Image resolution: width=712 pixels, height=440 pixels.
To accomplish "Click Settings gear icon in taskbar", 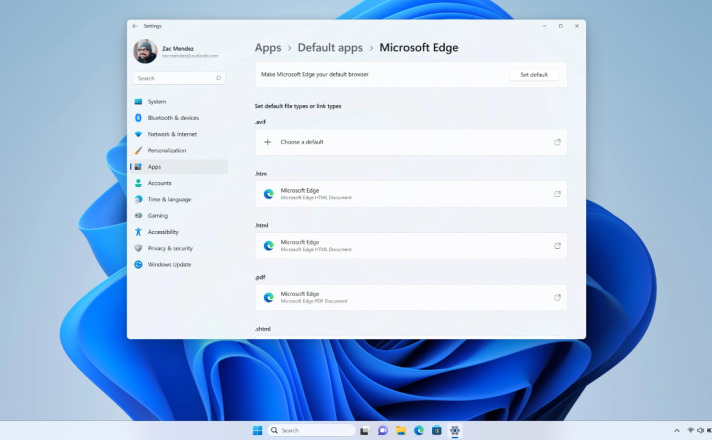I will (455, 430).
